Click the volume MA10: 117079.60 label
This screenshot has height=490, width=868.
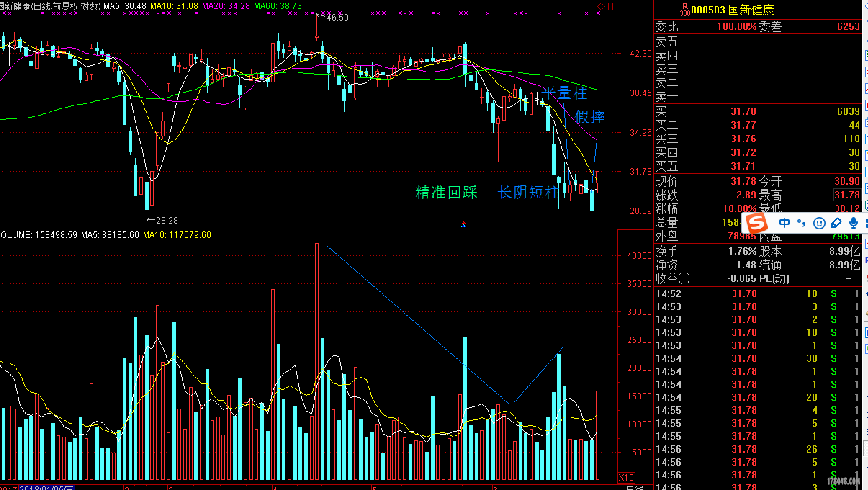[x=177, y=235]
